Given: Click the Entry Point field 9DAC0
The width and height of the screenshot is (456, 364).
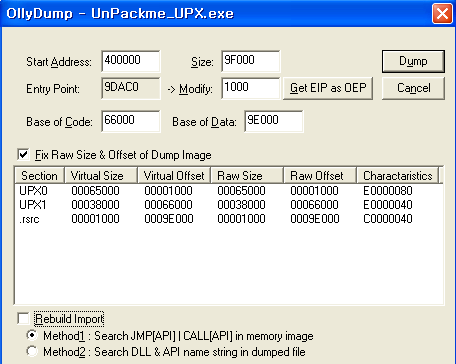Looking at the screenshot, I should coord(131,88).
